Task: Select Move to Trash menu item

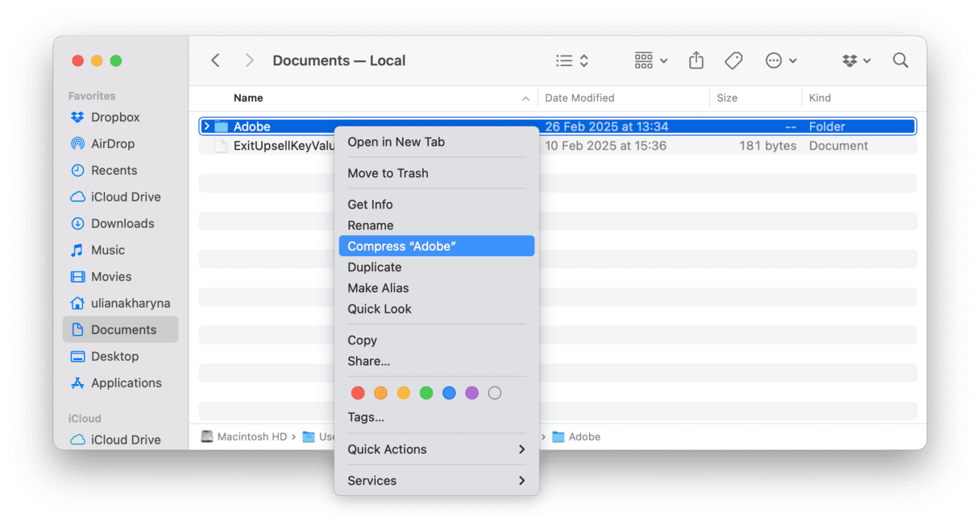Action: point(388,173)
